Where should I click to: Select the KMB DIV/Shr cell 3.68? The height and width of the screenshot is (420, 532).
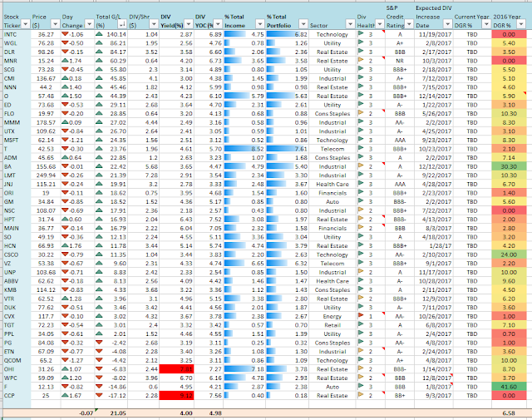click(143, 289)
